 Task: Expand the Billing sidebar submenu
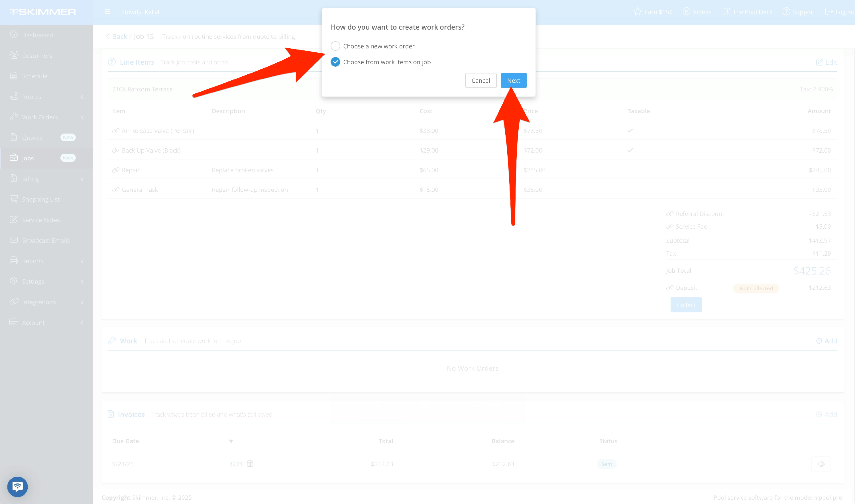[82, 179]
